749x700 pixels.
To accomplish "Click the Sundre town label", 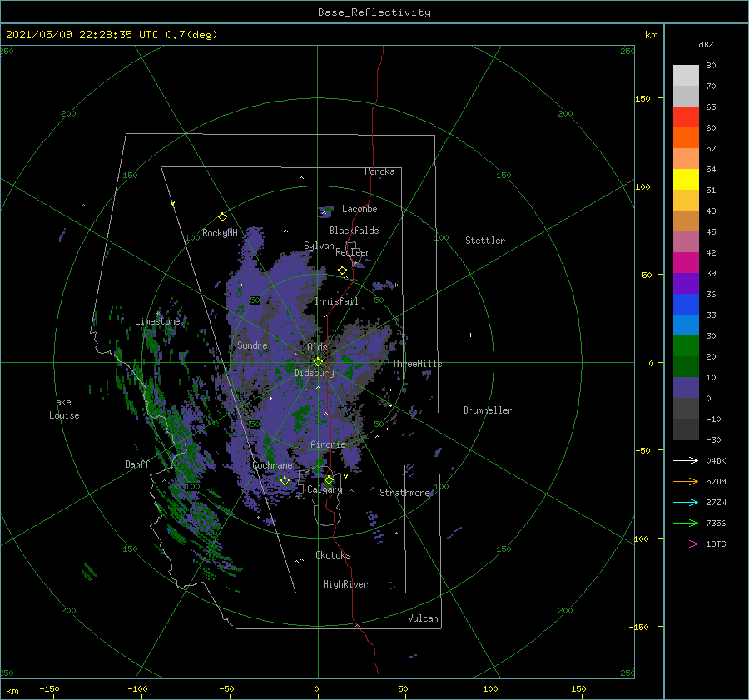I will tap(252, 345).
